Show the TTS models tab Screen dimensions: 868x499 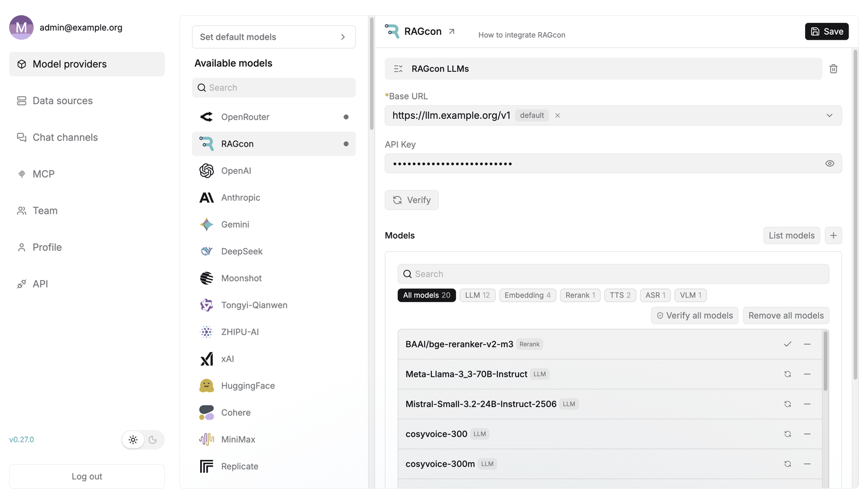point(620,295)
